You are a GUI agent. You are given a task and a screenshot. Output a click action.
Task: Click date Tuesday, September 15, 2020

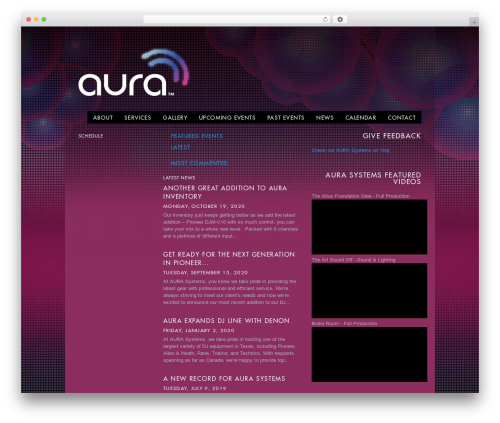205,273
